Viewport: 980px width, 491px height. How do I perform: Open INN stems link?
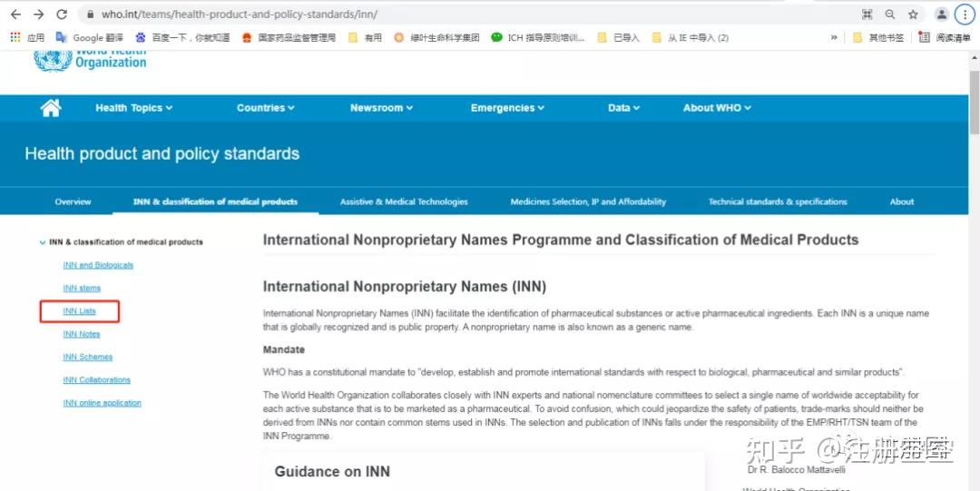[x=82, y=289]
